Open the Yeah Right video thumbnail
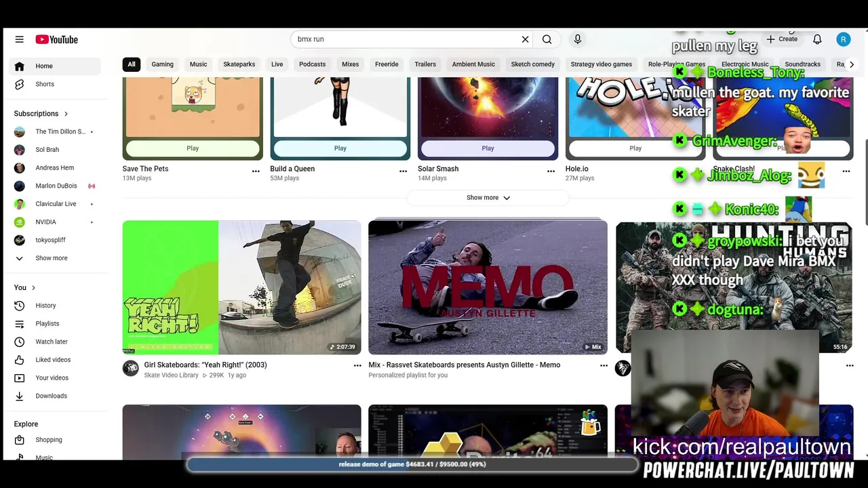This screenshot has width=868, height=488. click(x=242, y=287)
